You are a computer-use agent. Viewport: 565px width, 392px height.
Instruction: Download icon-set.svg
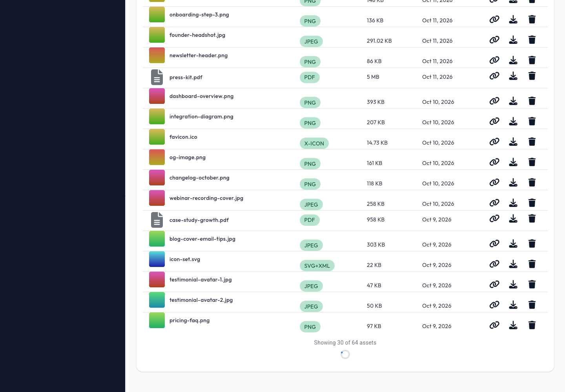coord(513,264)
